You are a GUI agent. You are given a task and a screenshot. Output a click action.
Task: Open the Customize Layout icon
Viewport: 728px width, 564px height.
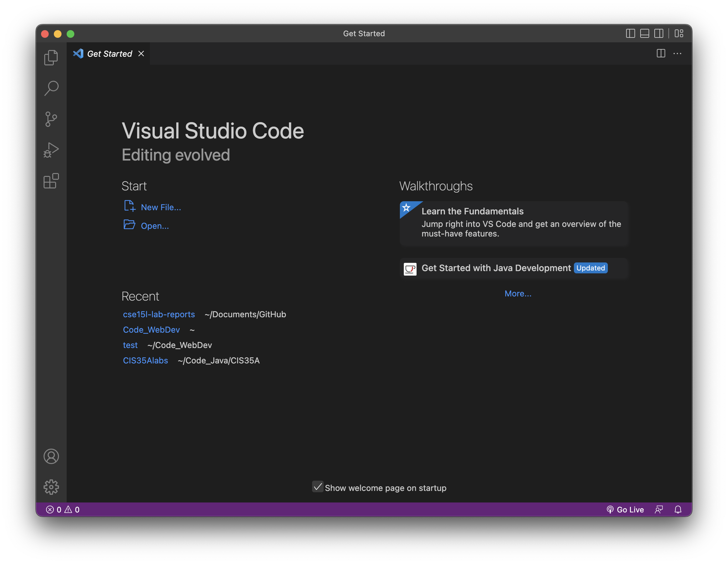coord(679,33)
